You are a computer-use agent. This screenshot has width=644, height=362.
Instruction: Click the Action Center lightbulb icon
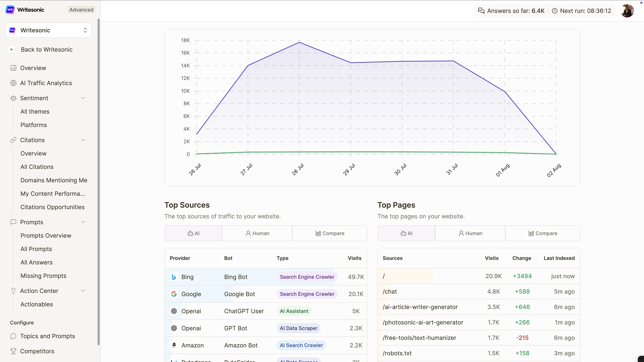13,291
